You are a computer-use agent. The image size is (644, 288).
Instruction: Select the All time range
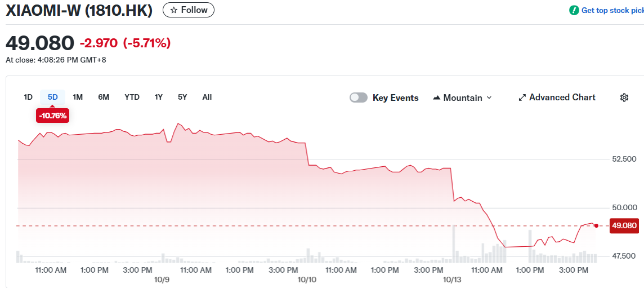(x=207, y=97)
